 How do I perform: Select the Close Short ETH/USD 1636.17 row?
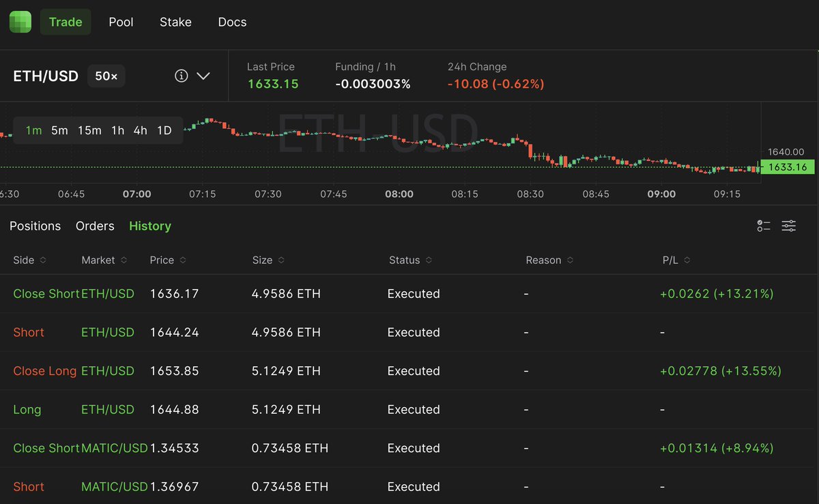pyautogui.click(x=409, y=294)
